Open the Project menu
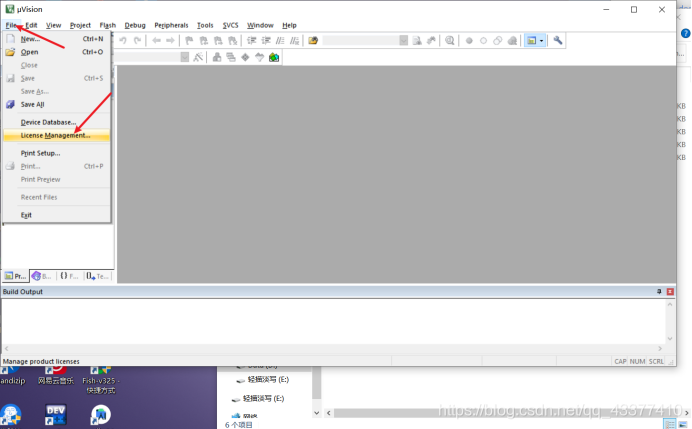Screen dimensions: 692x429 (x=80, y=25)
